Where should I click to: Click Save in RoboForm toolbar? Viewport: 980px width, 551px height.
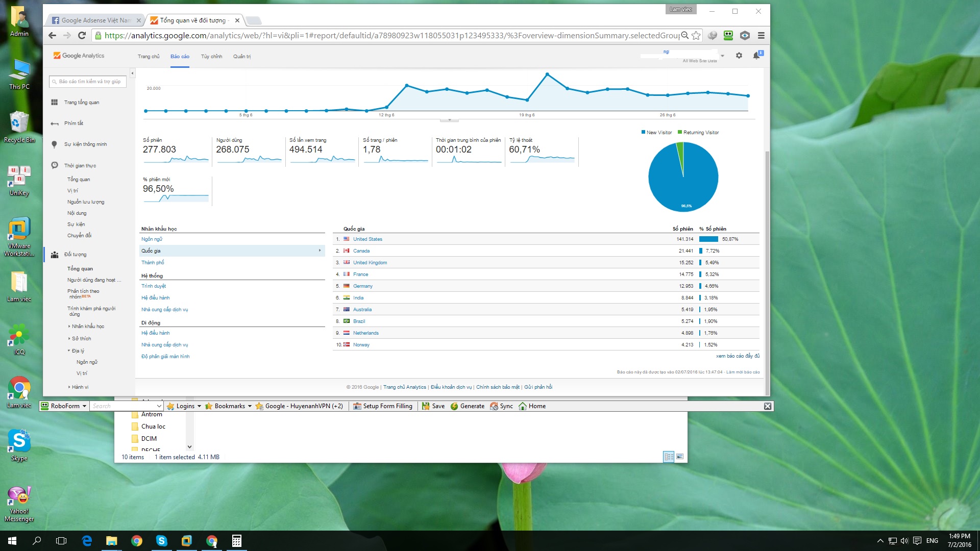pos(433,406)
